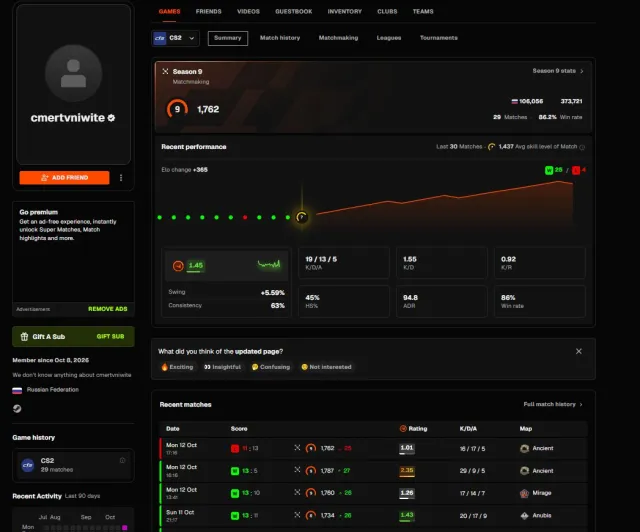This screenshot has width=640, height=532.
Task: Open the VIDEOS tab
Action: tap(248, 11)
